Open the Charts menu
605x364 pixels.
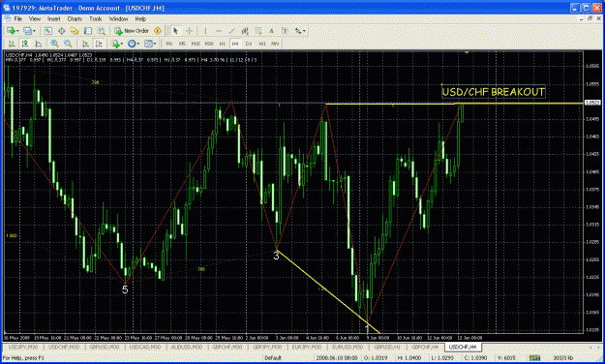[75, 19]
